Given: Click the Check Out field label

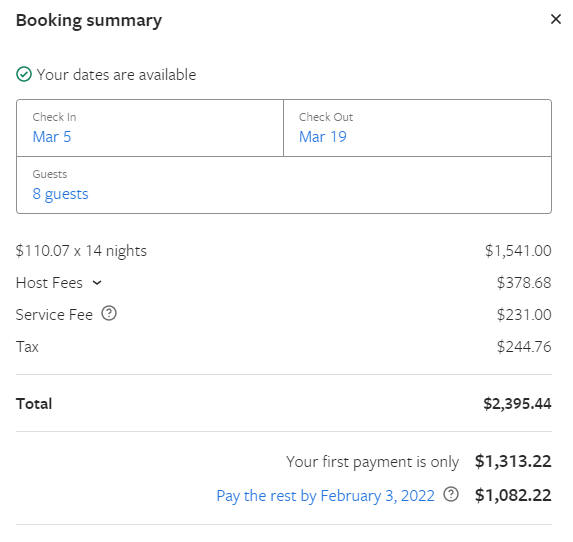Looking at the screenshot, I should (x=326, y=117).
